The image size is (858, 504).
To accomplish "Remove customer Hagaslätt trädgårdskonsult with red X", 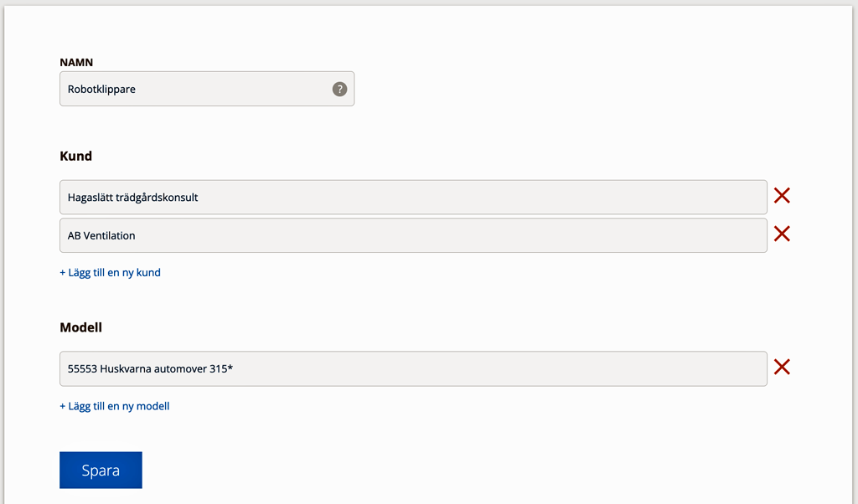I will (x=782, y=195).
